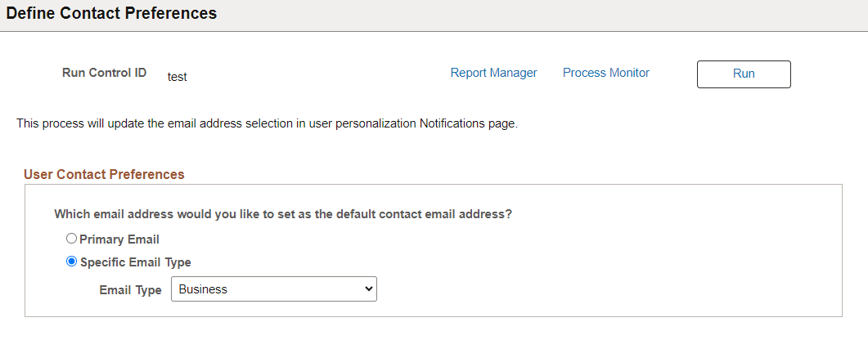Click the Business value in Email Type

204,289
